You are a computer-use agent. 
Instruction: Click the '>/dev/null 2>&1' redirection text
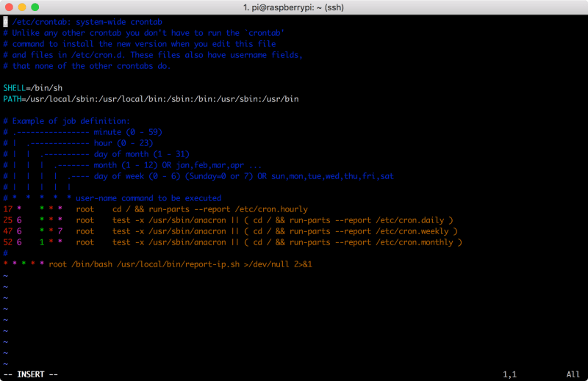[278, 264]
